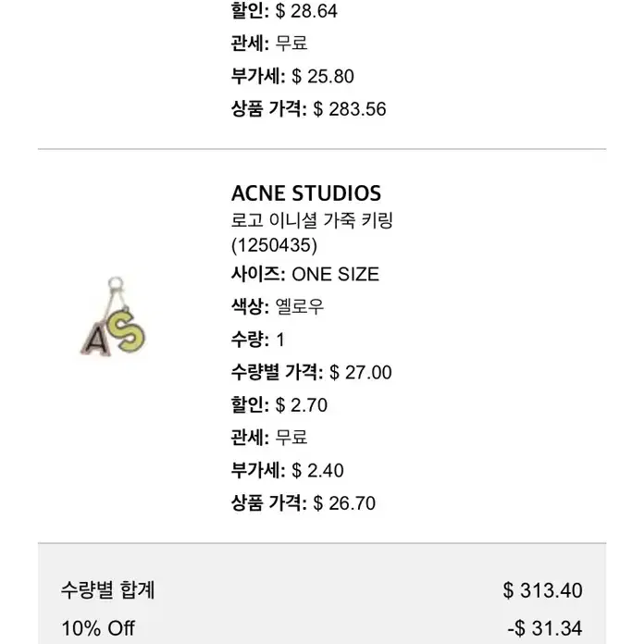Select product title 로고 이니셜 가죽 키링
644x644 pixels.
312,220
